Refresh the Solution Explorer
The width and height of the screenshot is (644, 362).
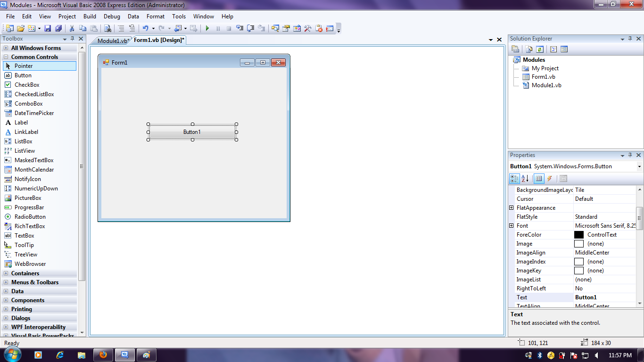(540, 49)
